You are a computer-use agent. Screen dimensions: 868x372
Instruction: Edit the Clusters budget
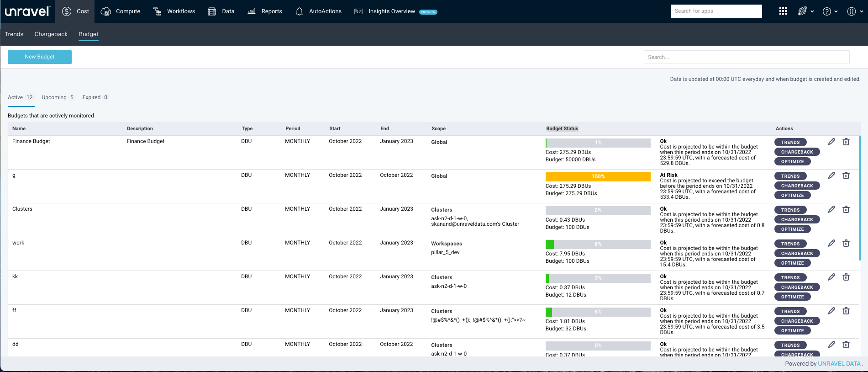click(x=831, y=209)
